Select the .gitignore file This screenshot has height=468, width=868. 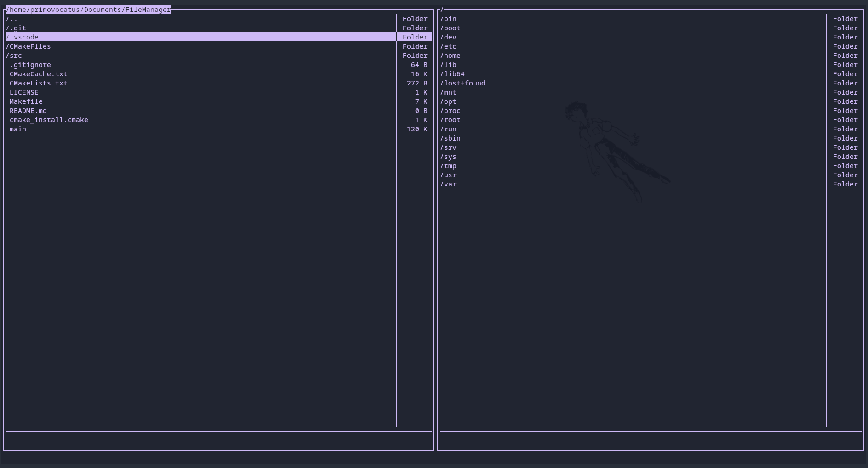30,65
